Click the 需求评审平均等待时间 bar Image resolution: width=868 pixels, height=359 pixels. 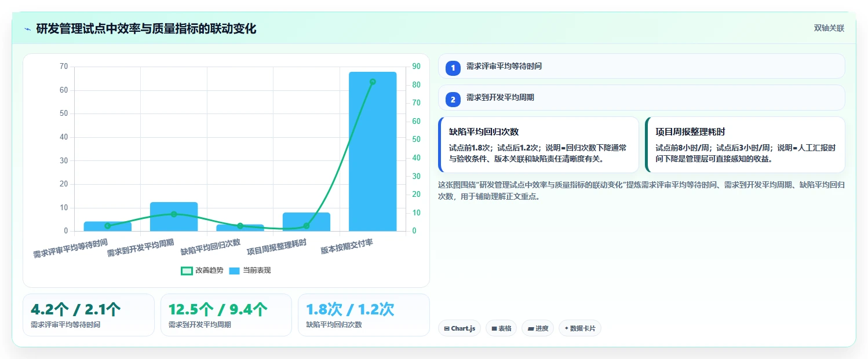(x=108, y=226)
